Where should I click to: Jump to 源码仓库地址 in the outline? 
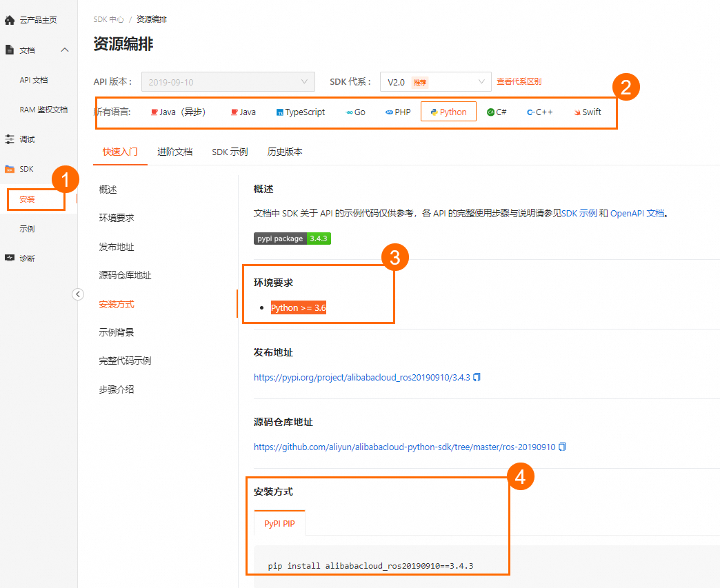(125, 276)
